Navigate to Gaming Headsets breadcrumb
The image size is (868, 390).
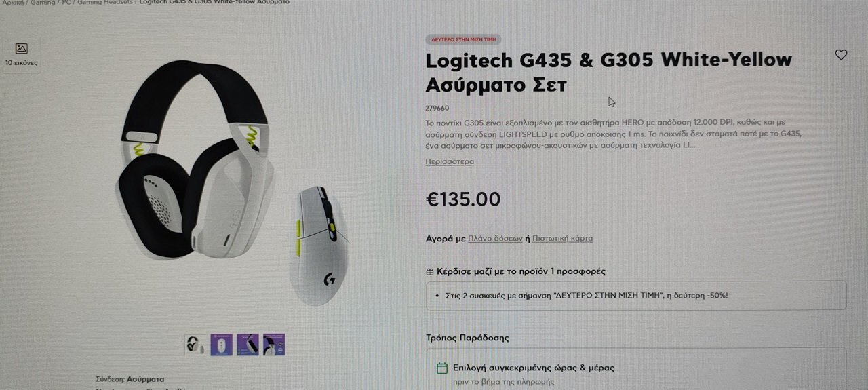pyautogui.click(x=105, y=2)
